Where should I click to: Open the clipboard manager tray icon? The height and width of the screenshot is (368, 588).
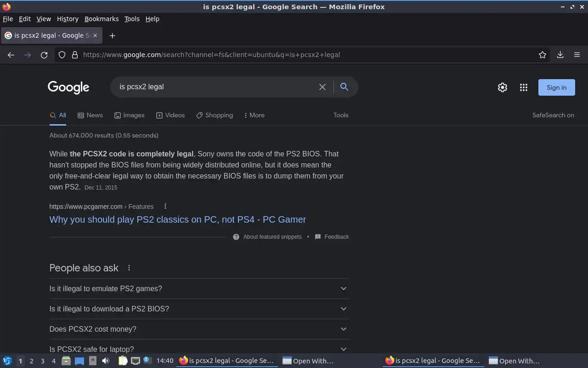123,361
